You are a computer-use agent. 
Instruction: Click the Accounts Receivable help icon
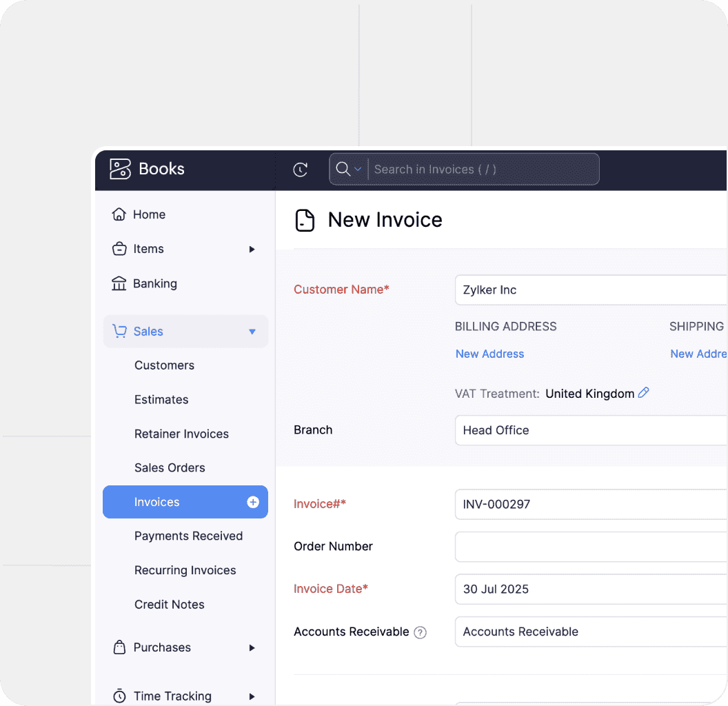click(420, 632)
